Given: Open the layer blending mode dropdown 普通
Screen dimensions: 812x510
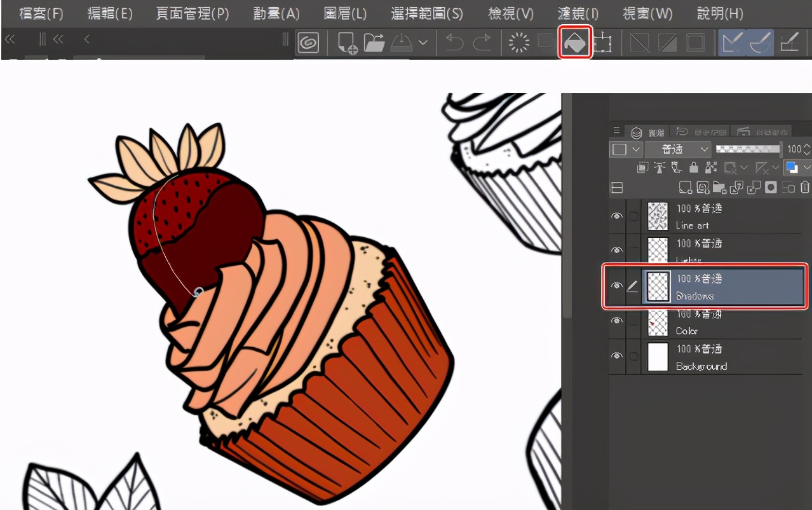Looking at the screenshot, I should point(677,149).
